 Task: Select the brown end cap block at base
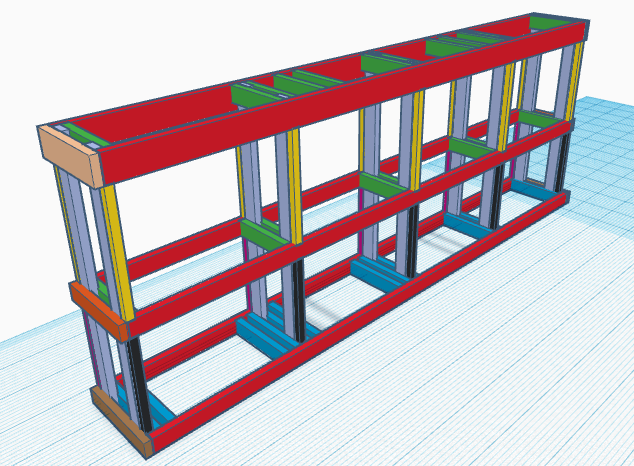(x=120, y=423)
